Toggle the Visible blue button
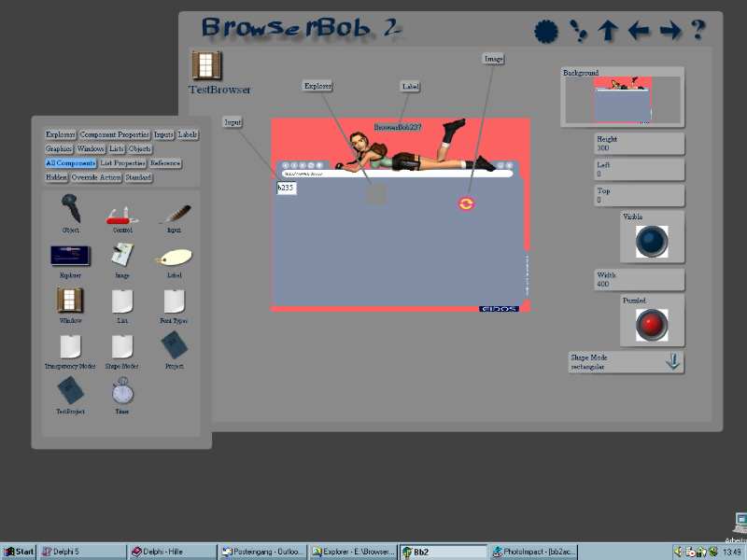This screenshot has width=747, height=560. pyautogui.click(x=651, y=242)
